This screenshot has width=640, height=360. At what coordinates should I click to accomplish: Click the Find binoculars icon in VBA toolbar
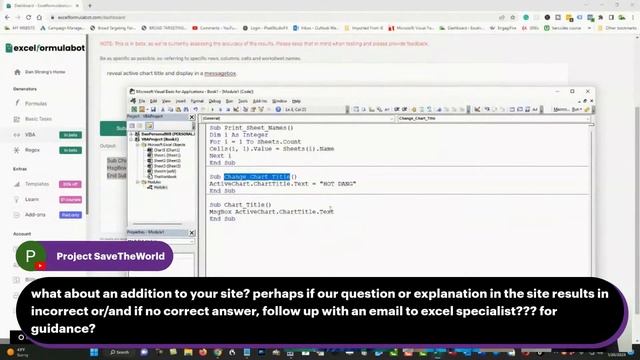pos(186,109)
